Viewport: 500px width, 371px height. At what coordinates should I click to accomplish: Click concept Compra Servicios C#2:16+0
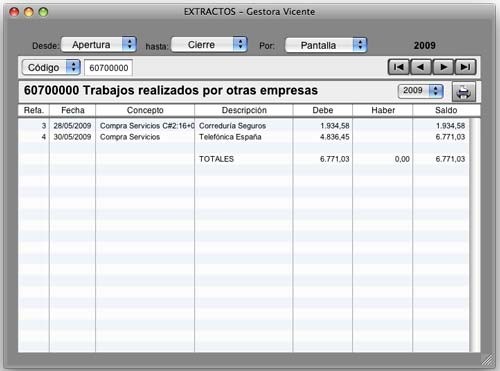[x=147, y=126]
